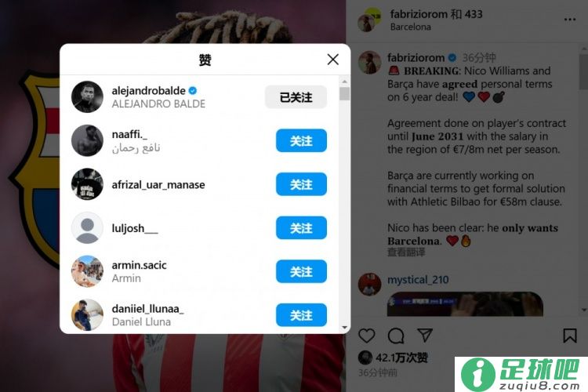
Task: Open alejandrobalde's profile picture
Action: coord(87,96)
